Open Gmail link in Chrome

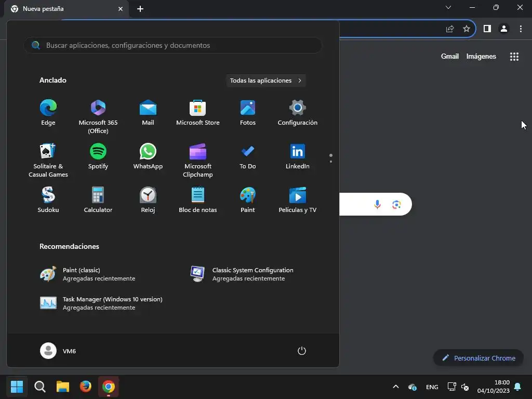[x=449, y=56]
